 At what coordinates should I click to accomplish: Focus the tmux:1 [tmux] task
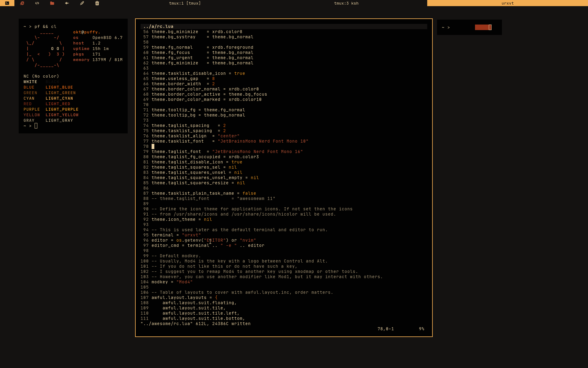[185, 3]
